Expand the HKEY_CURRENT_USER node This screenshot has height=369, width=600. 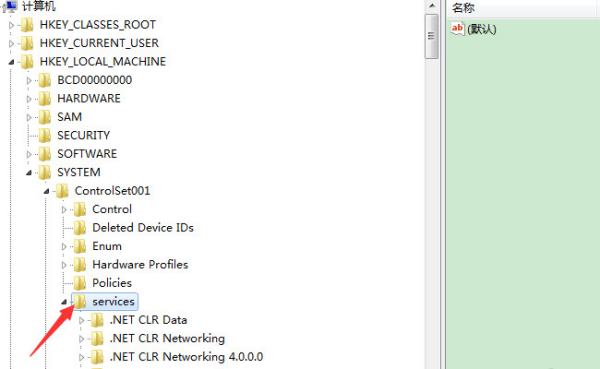click(x=11, y=44)
